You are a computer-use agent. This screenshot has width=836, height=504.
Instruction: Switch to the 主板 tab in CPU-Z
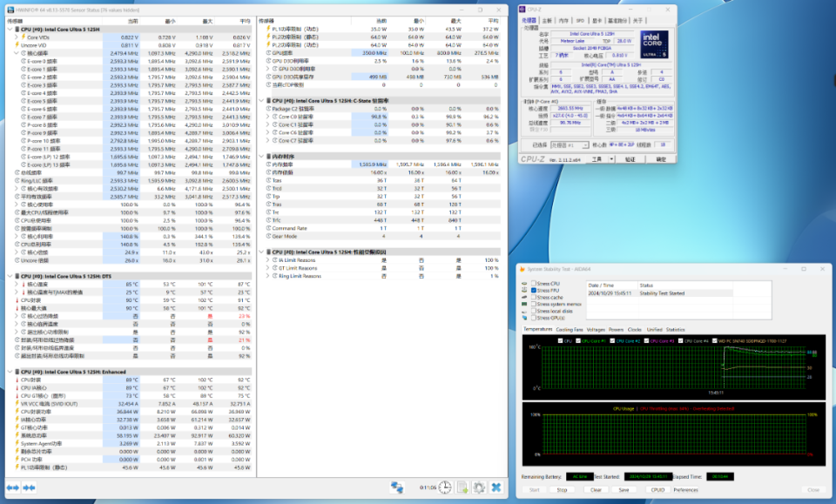pos(547,21)
